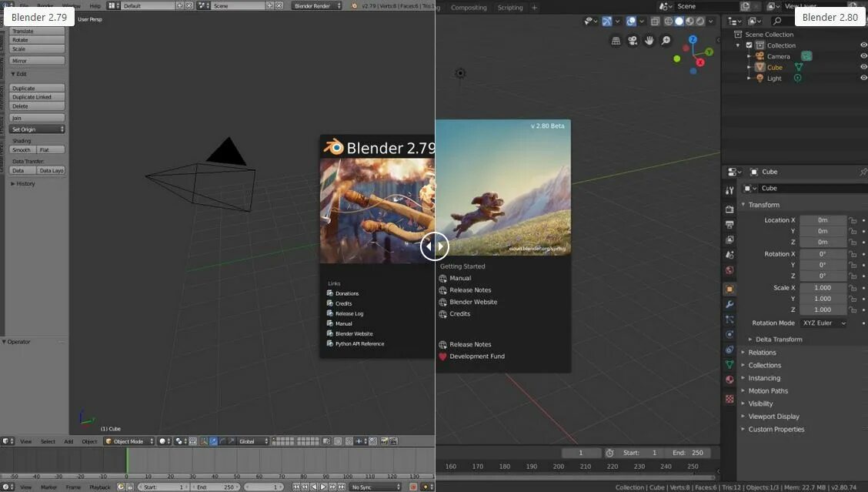Click the green Y axis on navigation gizmo
The height and width of the screenshot is (492, 868).
709,52
